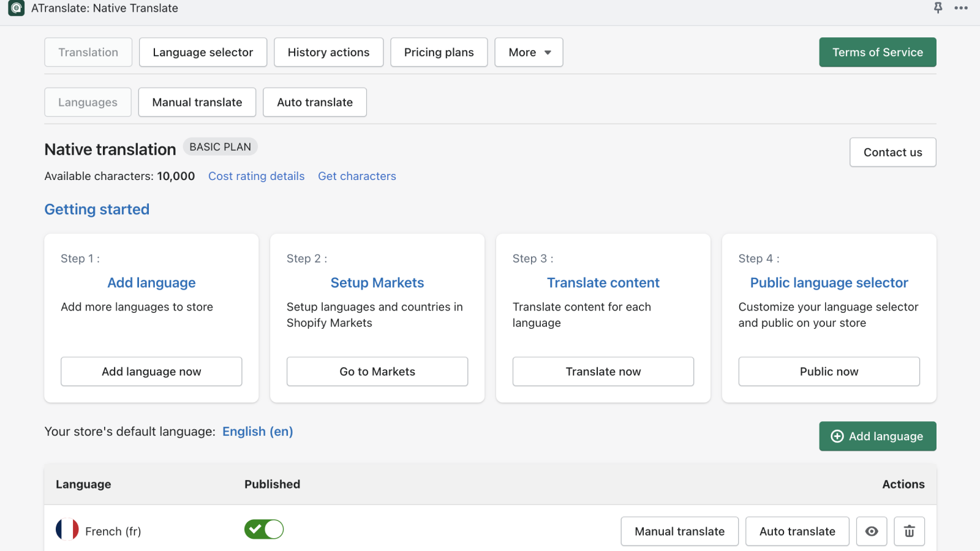Image resolution: width=980 pixels, height=551 pixels.
Task: Delete the French language entry
Action: [909, 531]
